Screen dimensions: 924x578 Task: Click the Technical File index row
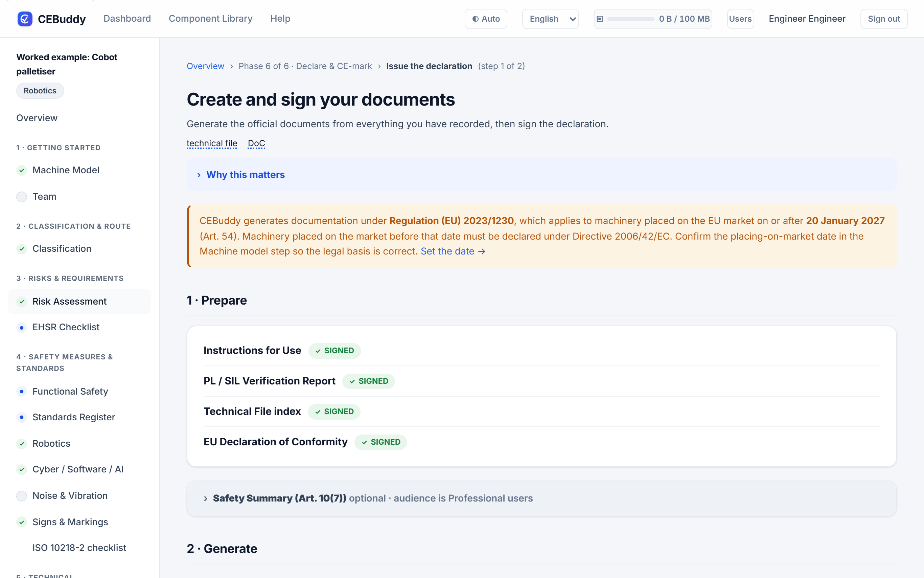point(541,412)
